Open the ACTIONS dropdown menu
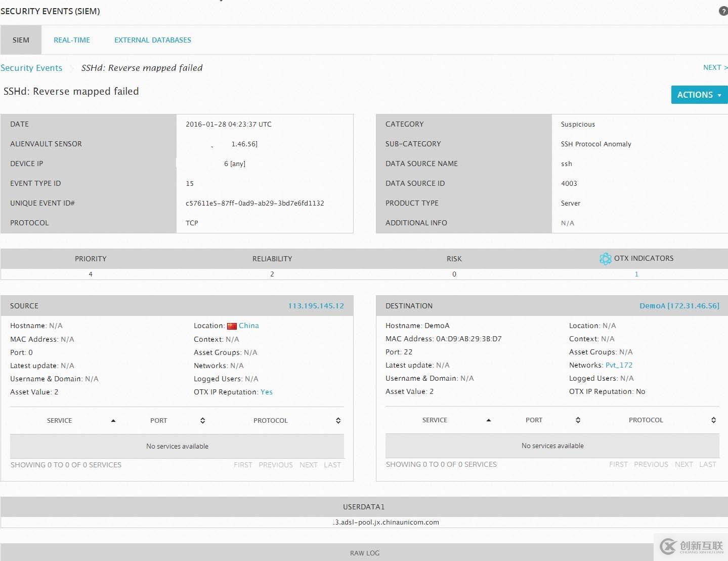Screen dimensions: 728x561 (699, 95)
